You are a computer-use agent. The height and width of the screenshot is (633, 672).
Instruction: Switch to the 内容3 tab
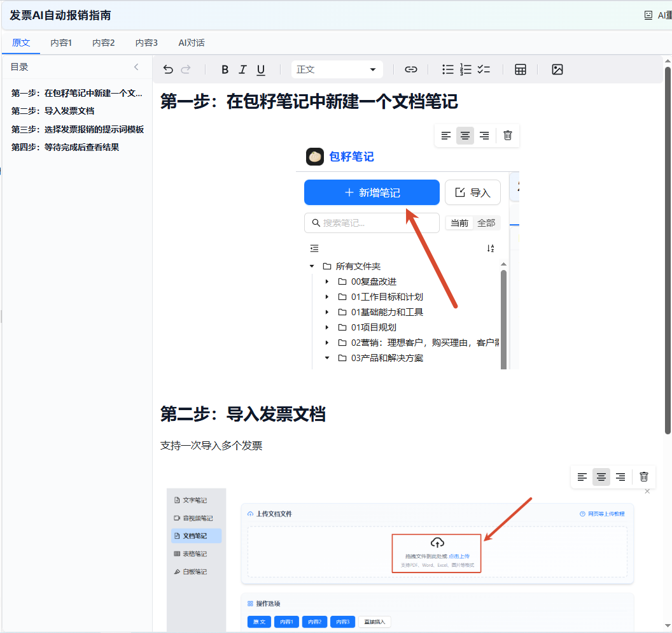pos(146,43)
